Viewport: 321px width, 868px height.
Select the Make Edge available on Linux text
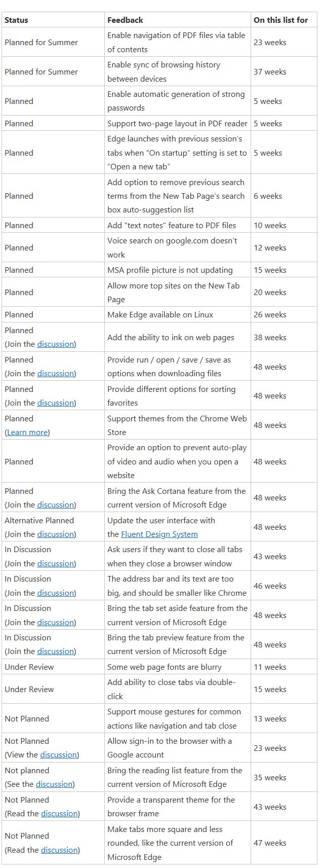tap(160, 315)
